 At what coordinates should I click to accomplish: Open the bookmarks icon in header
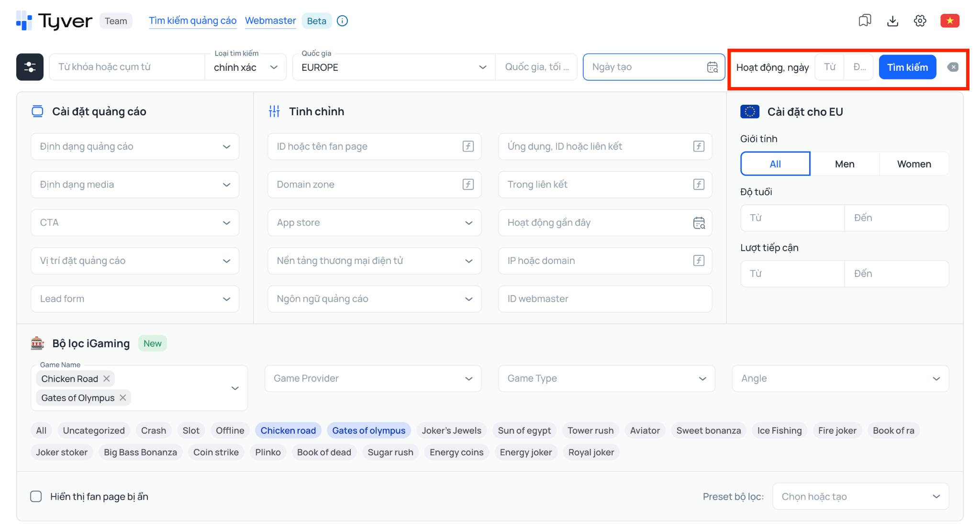865,21
